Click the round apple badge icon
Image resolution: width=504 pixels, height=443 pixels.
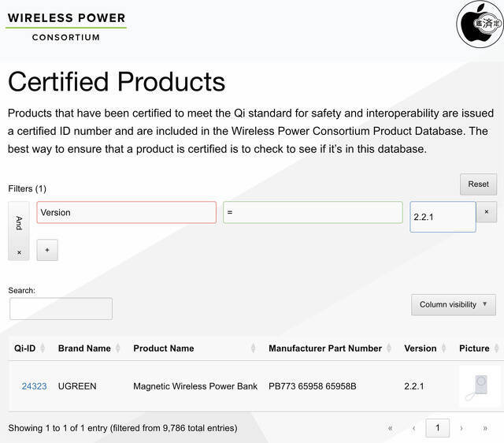[480, 24]
